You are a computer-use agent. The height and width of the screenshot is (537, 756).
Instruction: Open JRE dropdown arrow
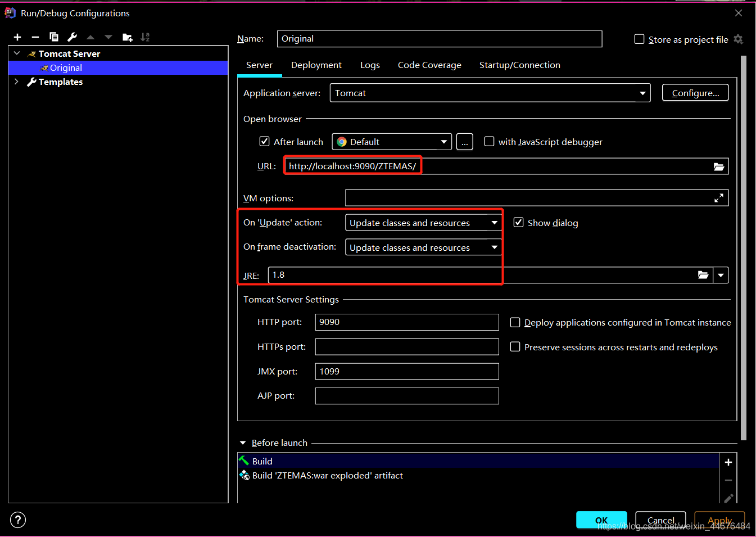click(x=721, y=275)
